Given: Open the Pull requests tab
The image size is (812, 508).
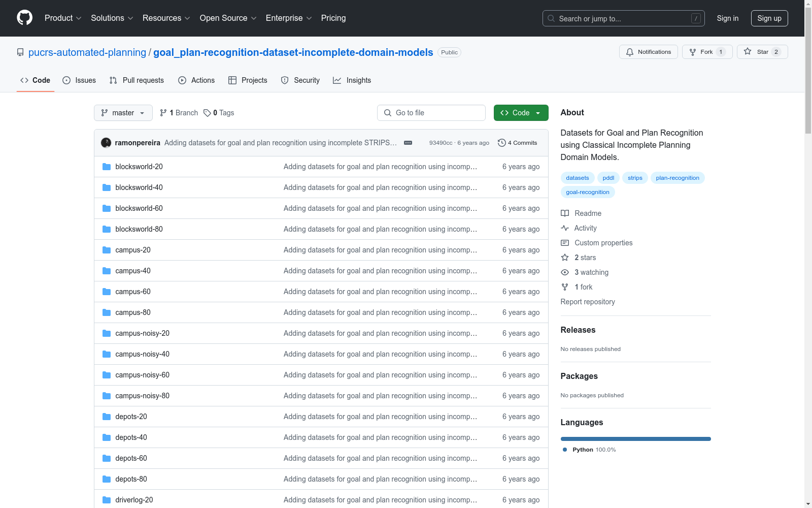Looking at the screenshot, I should [x=137, y=80].
